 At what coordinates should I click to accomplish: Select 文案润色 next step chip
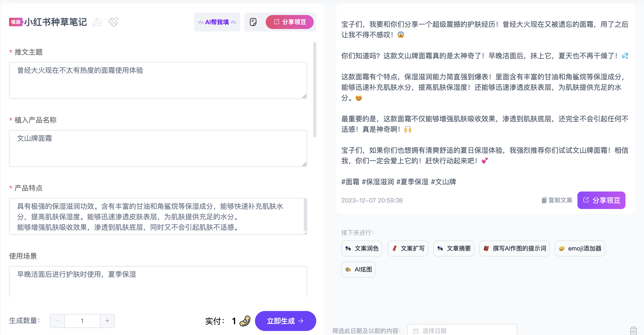tap(362, 248)
